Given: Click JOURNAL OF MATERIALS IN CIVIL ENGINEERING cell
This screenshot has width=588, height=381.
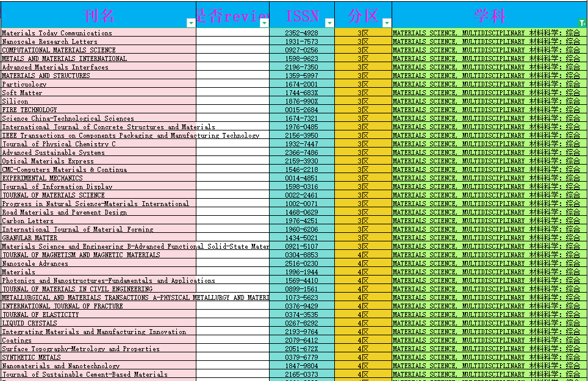Looking at the screenshot, I should tap(98, 289).
